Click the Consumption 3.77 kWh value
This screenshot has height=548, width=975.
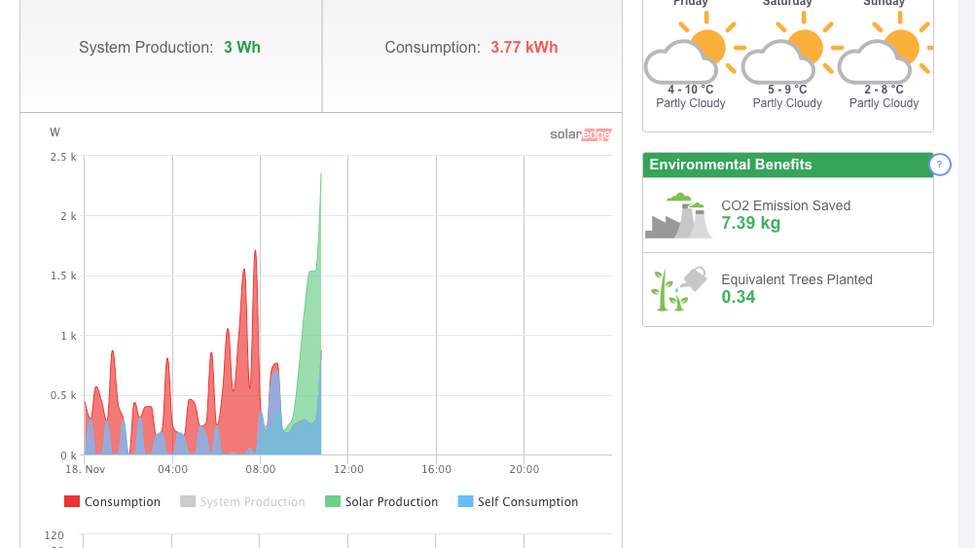pyautogui.click(x=524, y=47)
